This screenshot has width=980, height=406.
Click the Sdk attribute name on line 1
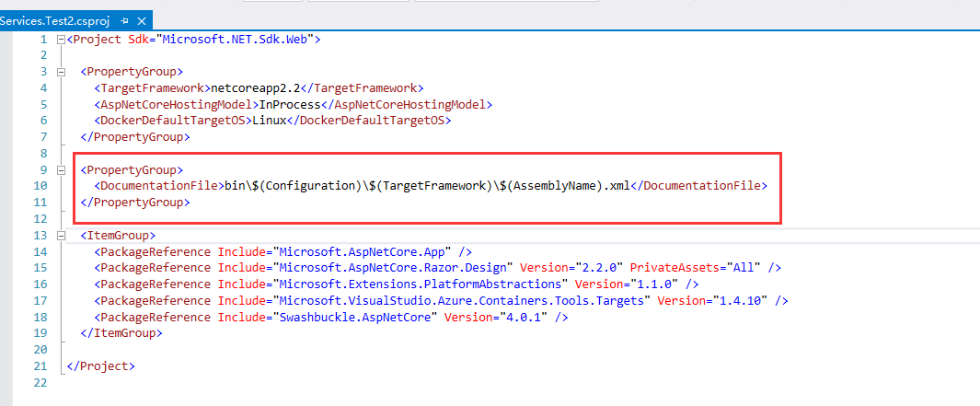(x=139, y=39)
